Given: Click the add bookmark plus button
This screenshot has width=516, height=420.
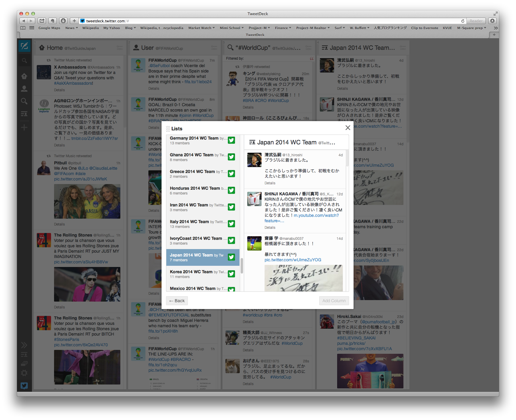Looking at the screenshot, I should pyautogui.click(x=74, y=21).
